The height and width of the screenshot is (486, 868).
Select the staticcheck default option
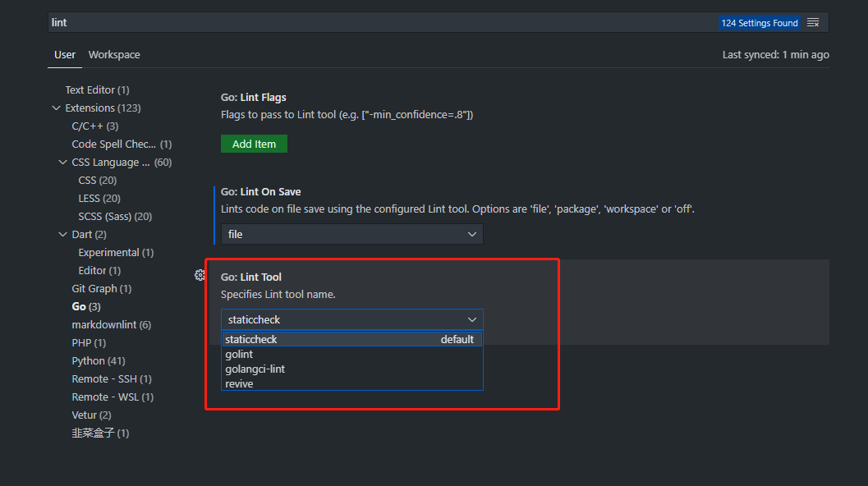(251, 340)
